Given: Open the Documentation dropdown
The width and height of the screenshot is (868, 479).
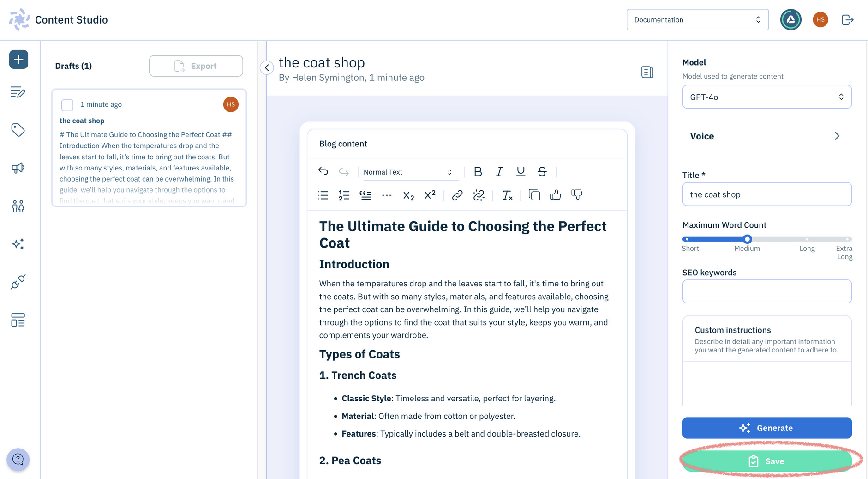Looking at the screenshot, I should pos(697,20).
